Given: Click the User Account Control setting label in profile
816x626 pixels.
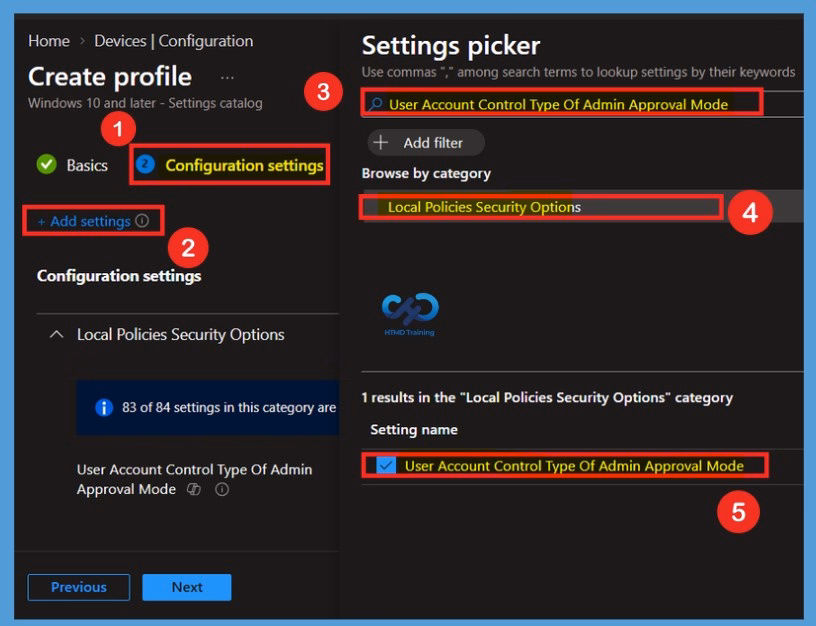Looking at the screenshot, I should coord(194,479).
